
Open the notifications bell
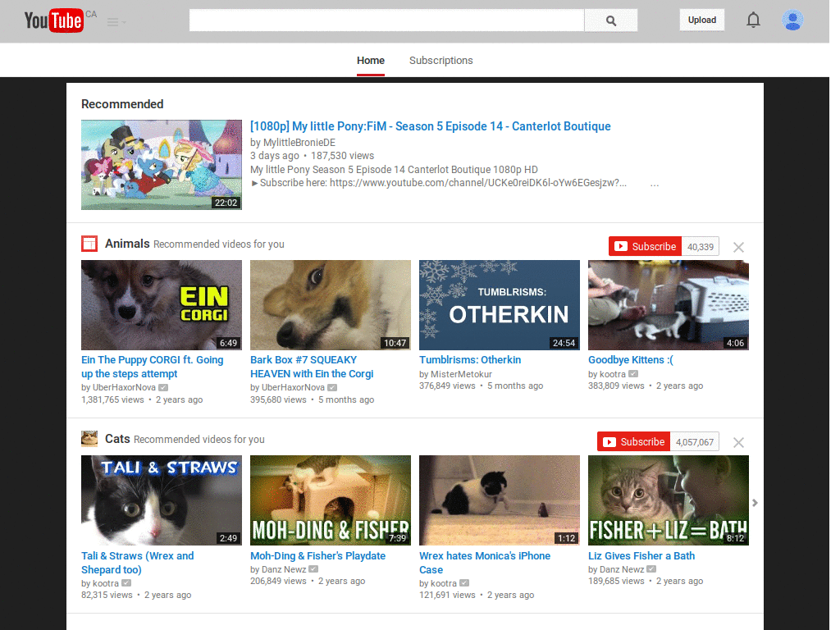pyautogui.click(x=753, y=20)
